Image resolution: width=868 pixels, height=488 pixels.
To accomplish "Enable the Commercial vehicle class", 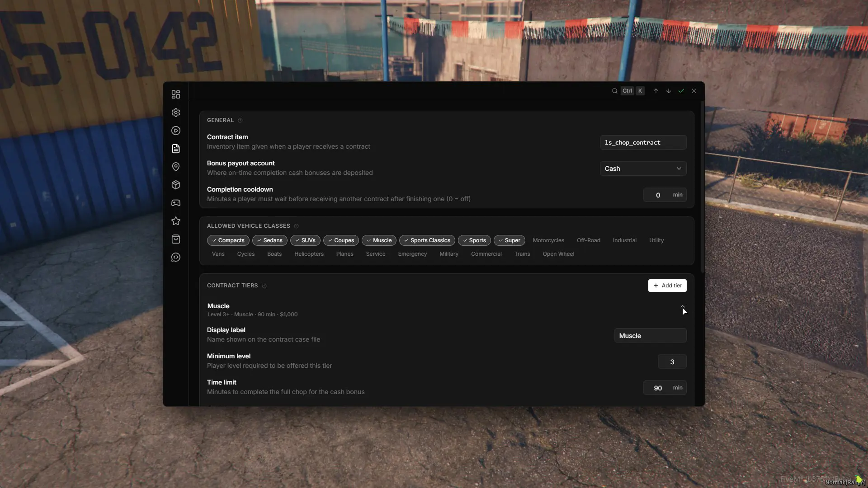I will point(486,254).
